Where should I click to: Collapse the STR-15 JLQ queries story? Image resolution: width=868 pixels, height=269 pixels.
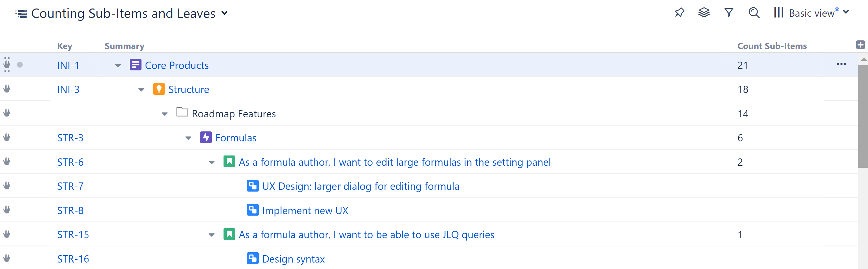[x=211, y=235]
